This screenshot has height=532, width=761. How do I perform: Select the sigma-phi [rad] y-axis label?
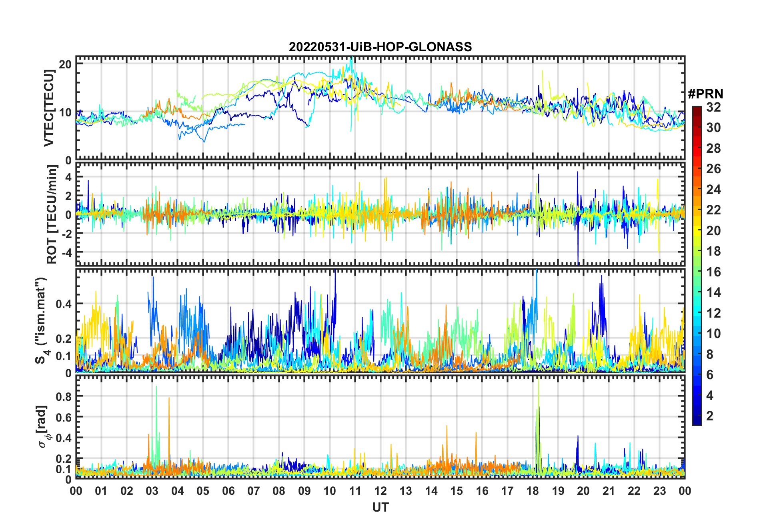[x=43, y=427]
